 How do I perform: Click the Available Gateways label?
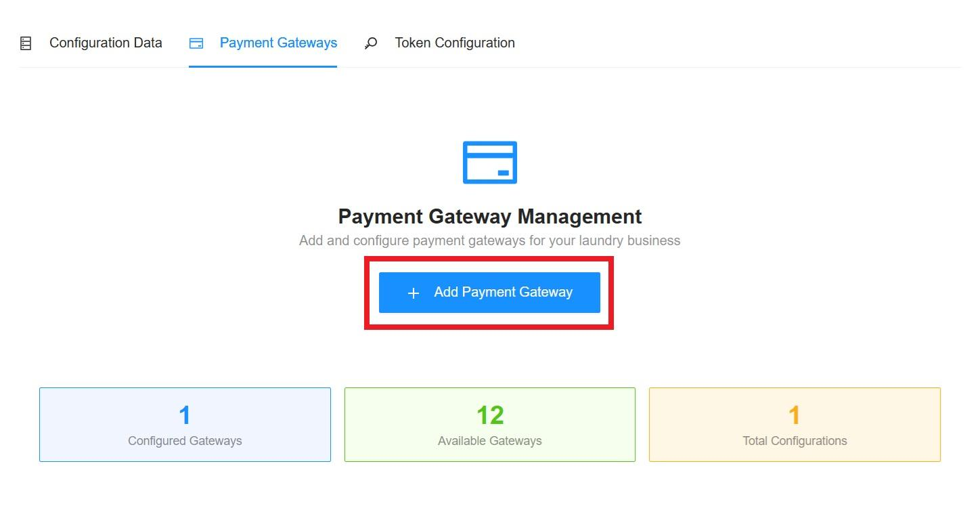(490, 441)
